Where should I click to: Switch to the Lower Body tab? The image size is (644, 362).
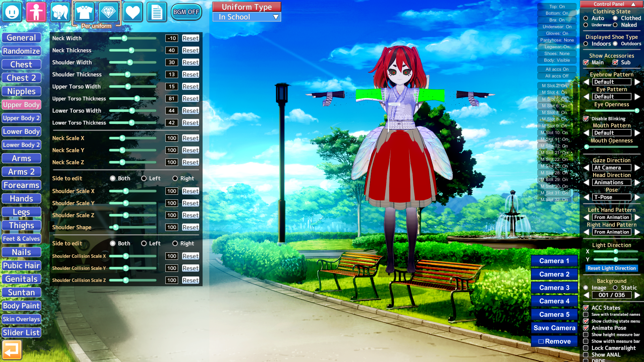pyautogui.click(x=21, y=131)
